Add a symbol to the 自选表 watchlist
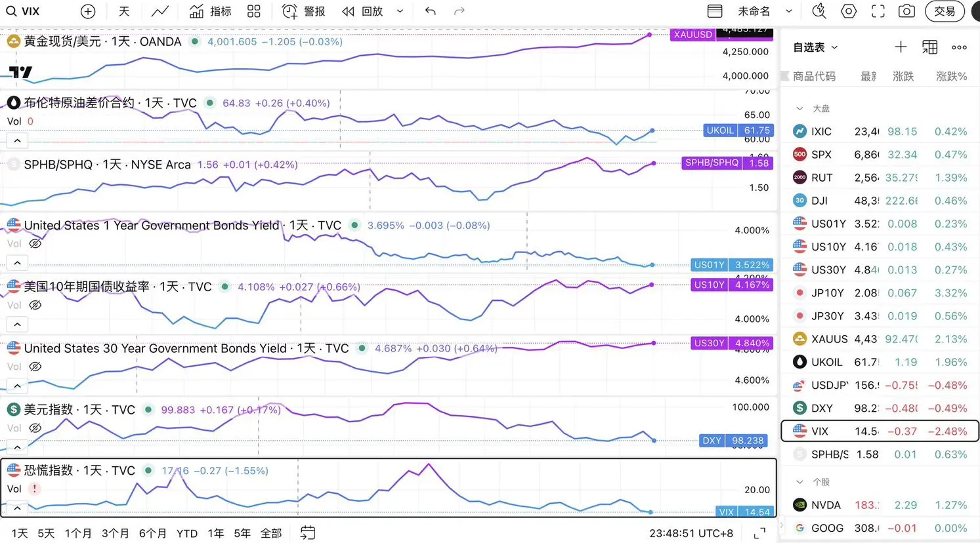This screenshot has height=543, width=980. point(901,47)
